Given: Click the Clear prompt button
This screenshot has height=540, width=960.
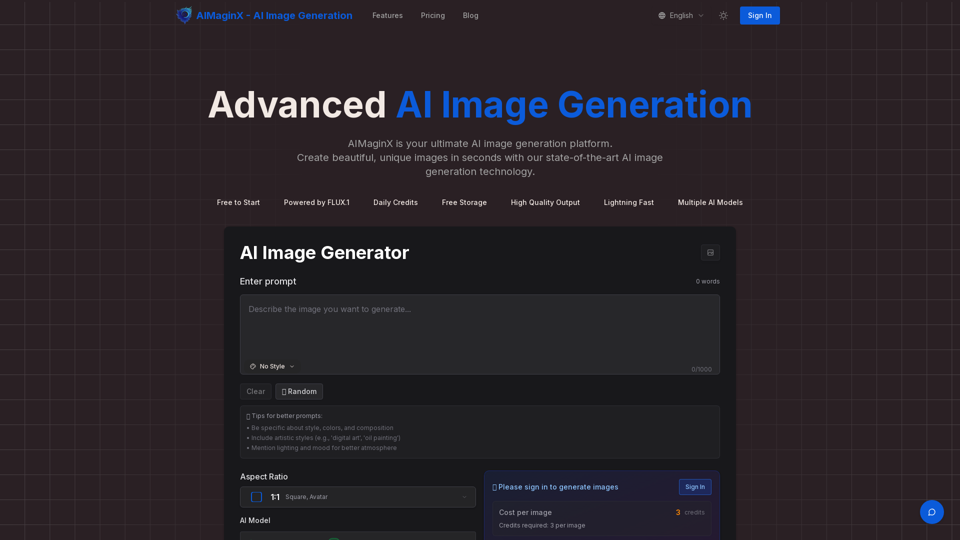Looking at the screenshot, I should pyautogui.click(x=256, y=391).
